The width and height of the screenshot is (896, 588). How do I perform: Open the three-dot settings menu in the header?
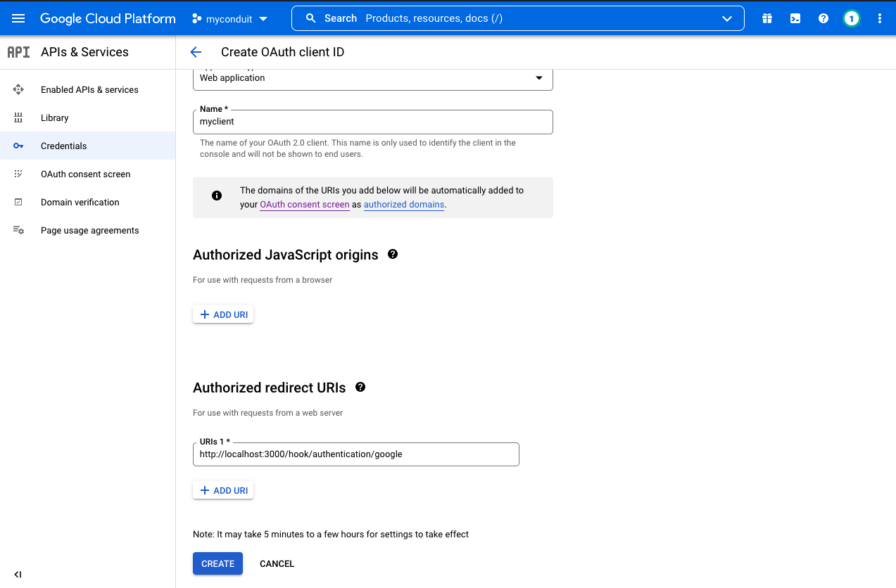pos(880,18)
